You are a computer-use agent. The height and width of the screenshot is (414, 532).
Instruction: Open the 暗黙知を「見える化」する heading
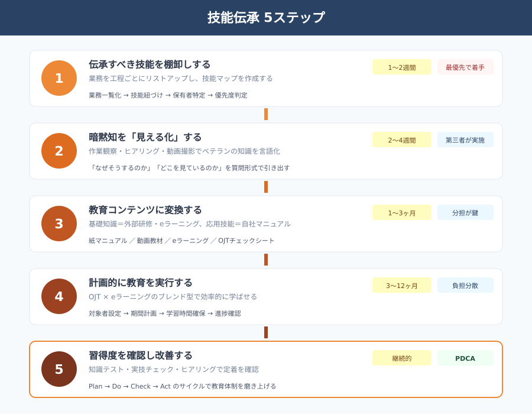coord(145,137)
